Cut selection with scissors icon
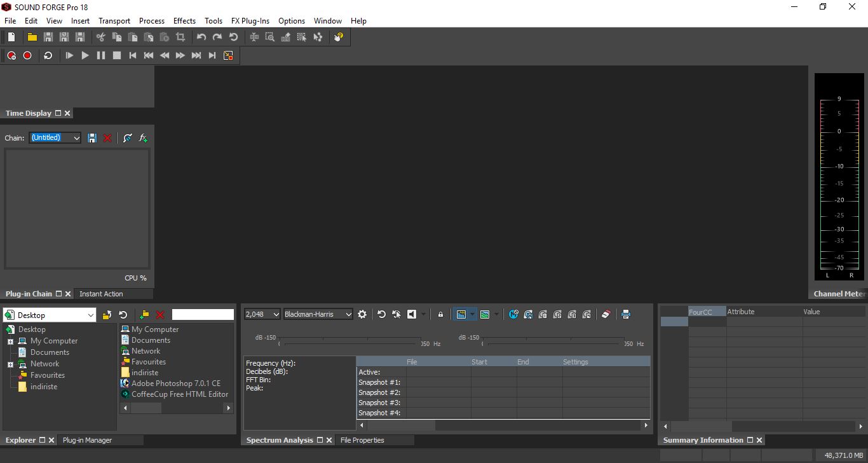This screenshot has width=868, height=463. (x=101, y=37)
